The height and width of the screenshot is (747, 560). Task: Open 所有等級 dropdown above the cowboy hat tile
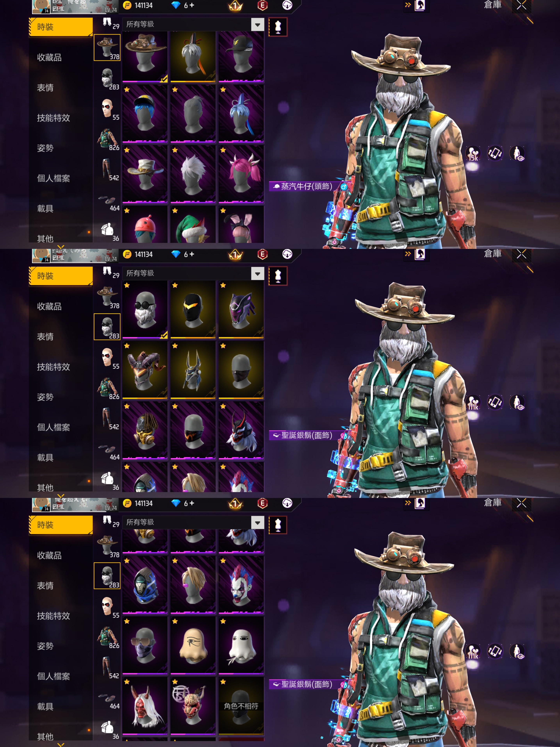click(193, 24)
